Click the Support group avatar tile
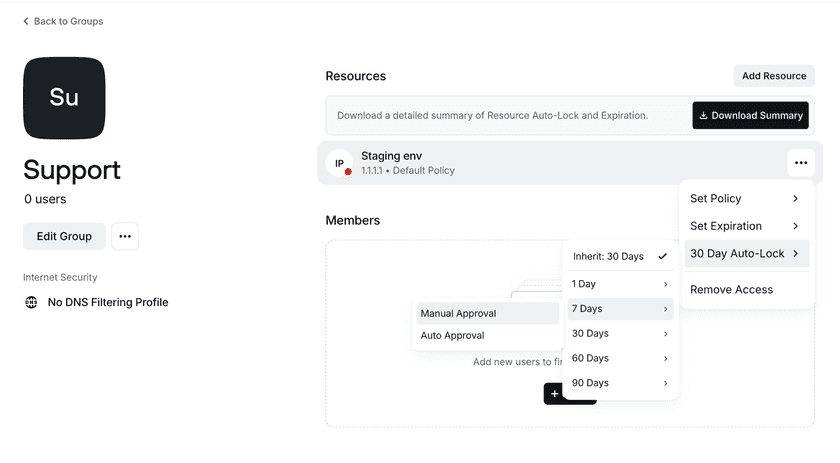This screenshot has width=840, height=463. coord(64,98)
